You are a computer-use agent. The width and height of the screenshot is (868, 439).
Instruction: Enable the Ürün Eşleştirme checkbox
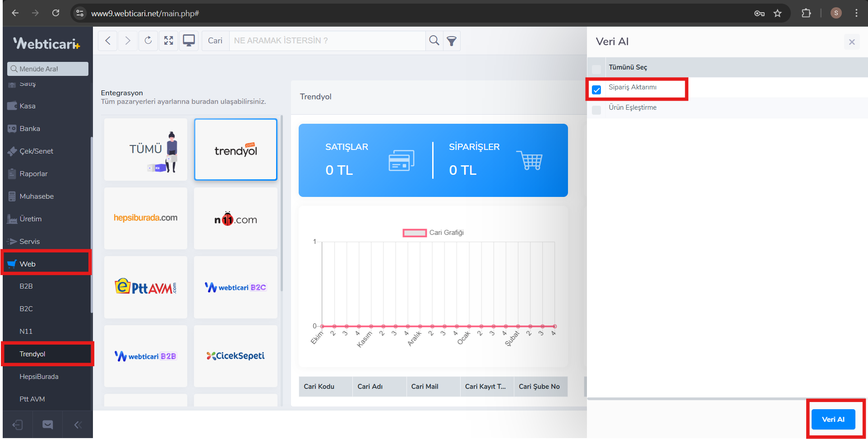(x=596, y=110)
